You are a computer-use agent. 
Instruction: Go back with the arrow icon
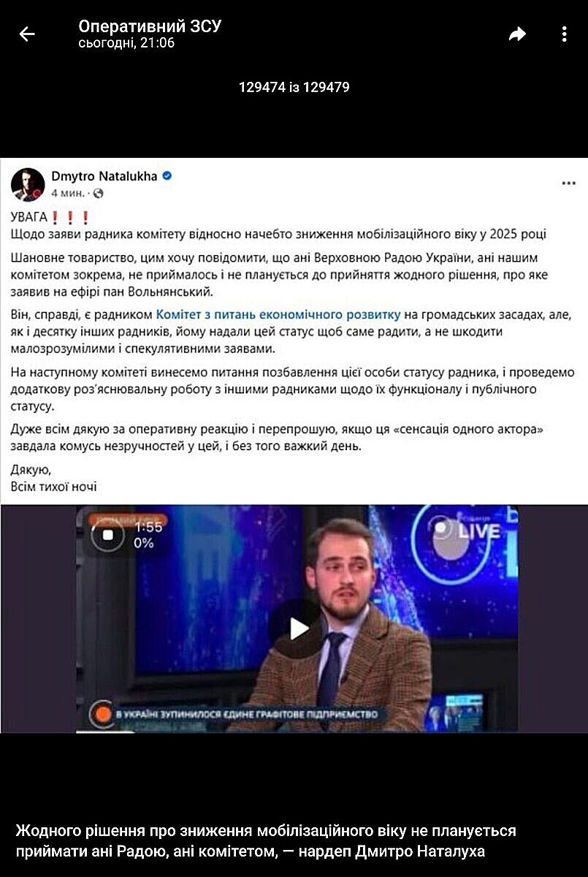pyautogui.click(x=27, y=34)
